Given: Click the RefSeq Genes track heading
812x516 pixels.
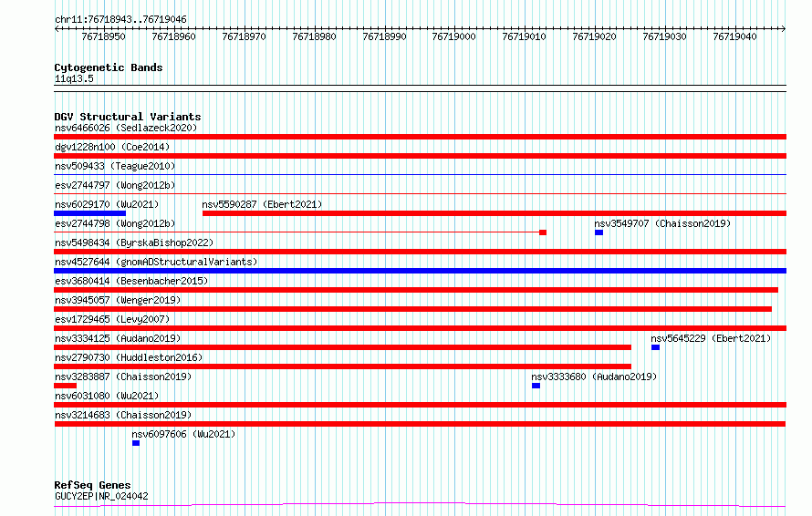Looking at the screenshot, I should click(92, 485).
